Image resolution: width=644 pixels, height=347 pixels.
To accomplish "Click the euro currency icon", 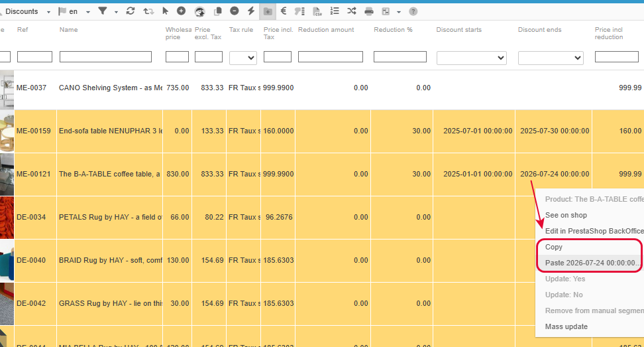I will [284, 11].
